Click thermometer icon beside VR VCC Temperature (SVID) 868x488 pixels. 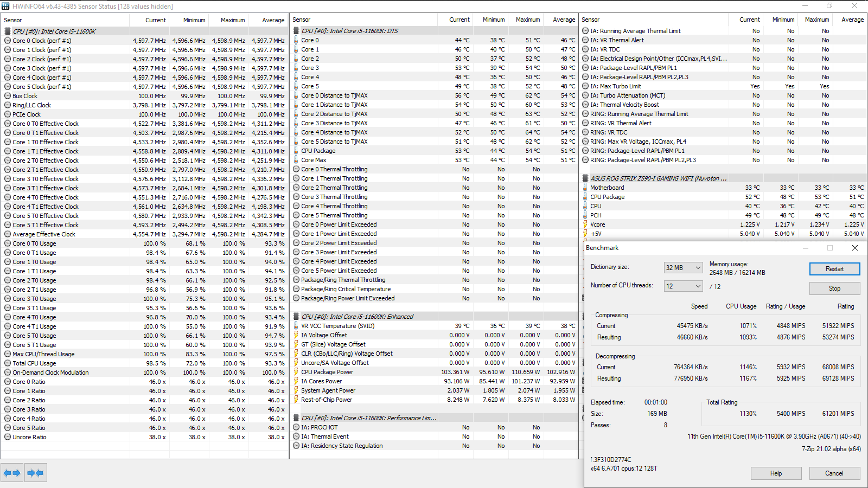[x=296, y=326]
